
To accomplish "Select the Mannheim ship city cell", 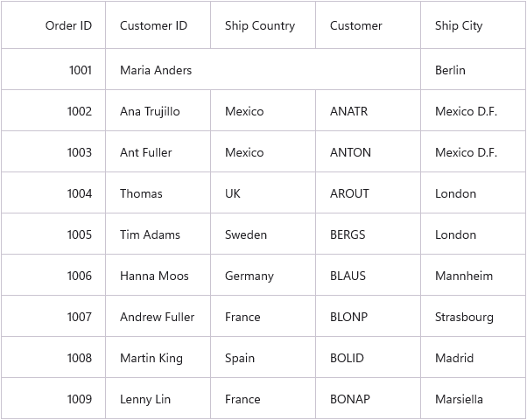I will point(473,275).
